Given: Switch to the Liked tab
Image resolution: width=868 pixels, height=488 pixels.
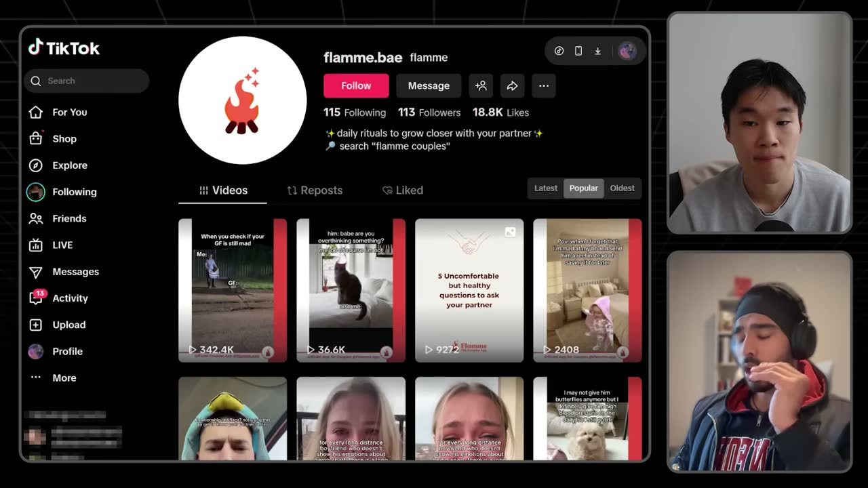Looking at the screenshot, I should [x=402, y=190].
